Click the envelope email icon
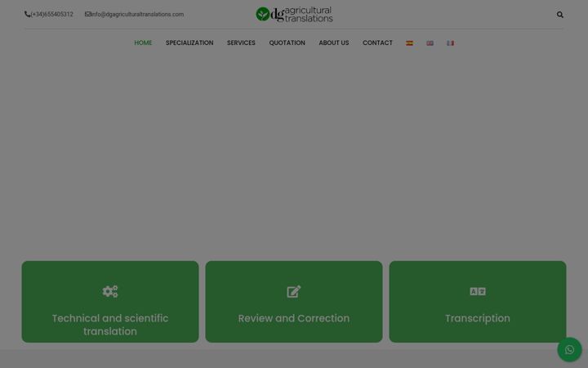This screenshot has height=368, width=588. 87,14
